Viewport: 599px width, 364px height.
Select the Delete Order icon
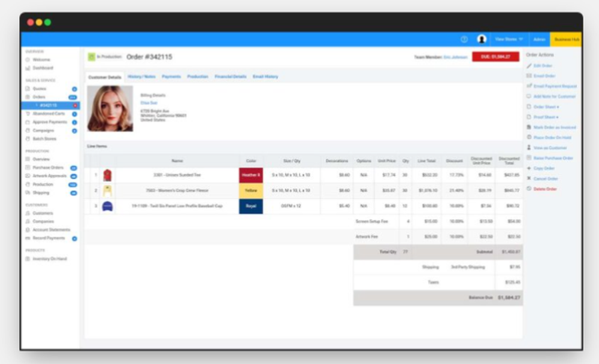529,188
